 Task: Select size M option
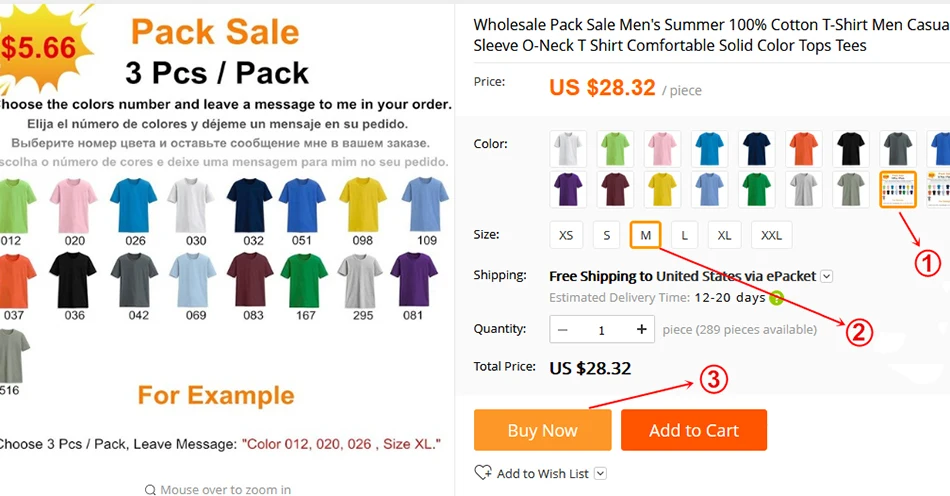coord(645,235)
